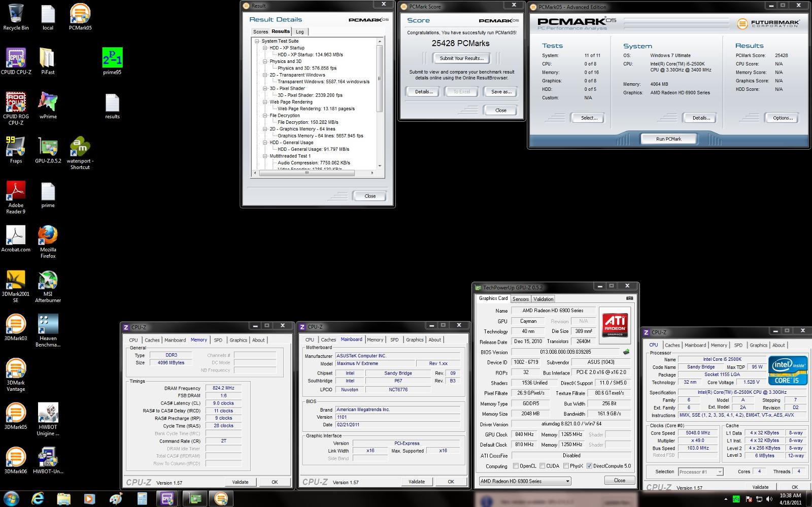Click the Result Details vertical scrollbar
The image size is (812, 507).
[x=380, y=104]
